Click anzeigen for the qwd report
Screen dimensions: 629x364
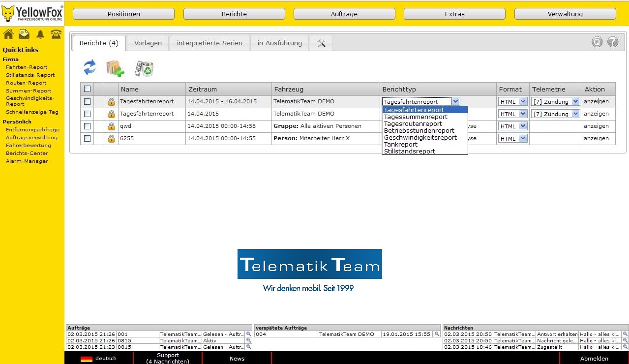596,126
